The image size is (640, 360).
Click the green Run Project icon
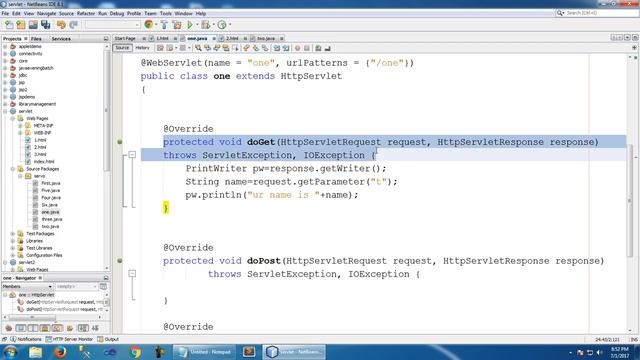[x=190, y=25]
